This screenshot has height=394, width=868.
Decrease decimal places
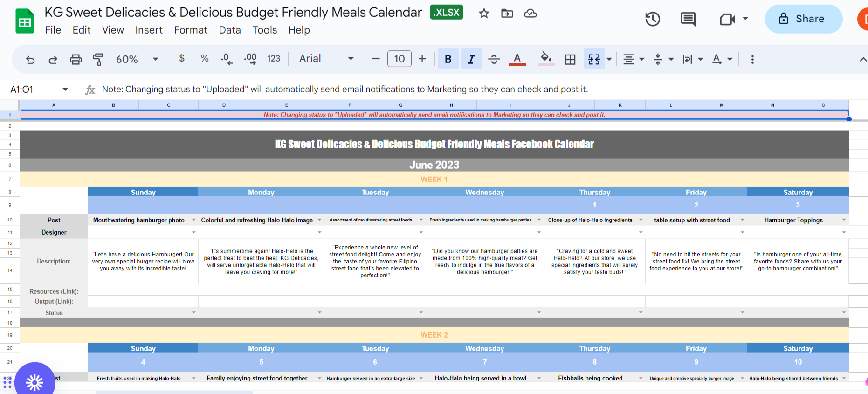[x=227, y=59]
